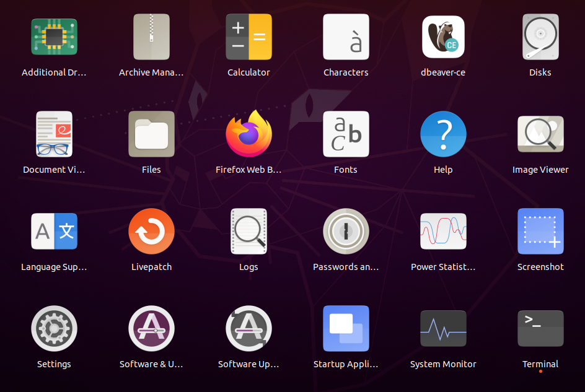Click the "Disks" label text
Image resolution: width=585 pixels, height=392 pixels.
pyautogui.click(x=540, y=72)
